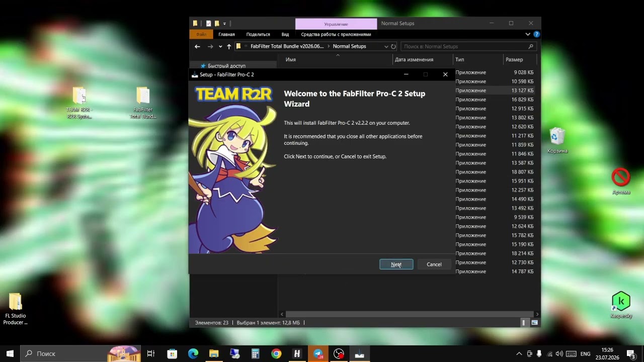
Task: Cancel the FabFilter Pro-C 2 setup wizard
Action: [x=434, y=264]
